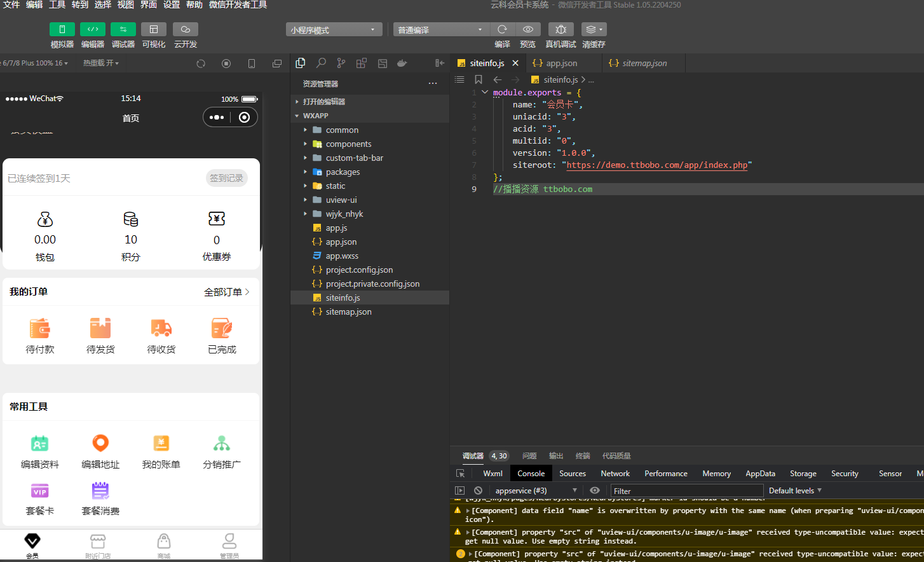
Task: Toggle the Simulator panel button
Action: 62,29
